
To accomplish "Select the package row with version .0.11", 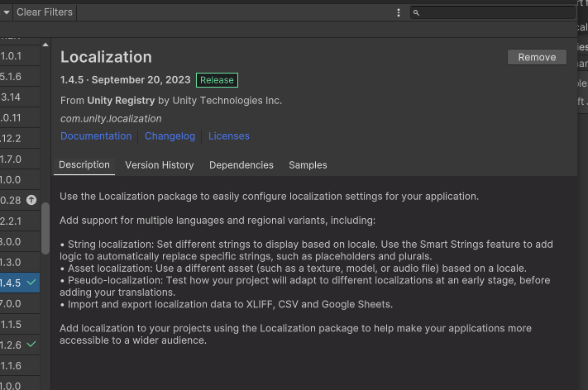I will coord(20,118).
